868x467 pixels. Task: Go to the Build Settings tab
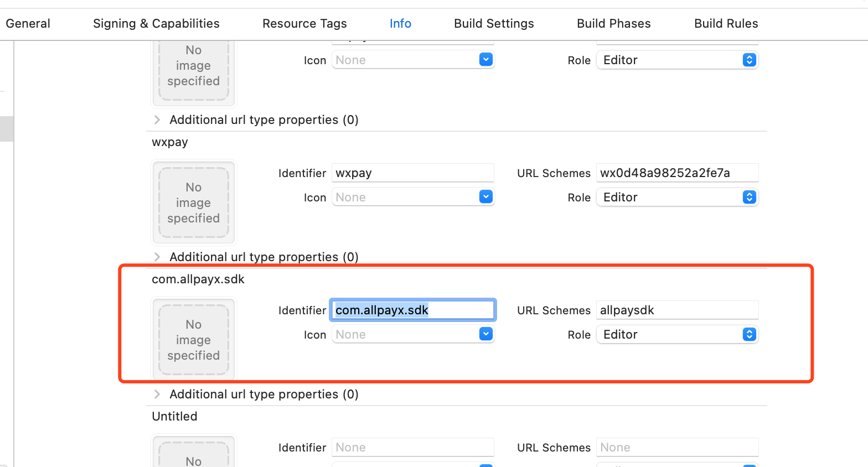tap(494, 24)
